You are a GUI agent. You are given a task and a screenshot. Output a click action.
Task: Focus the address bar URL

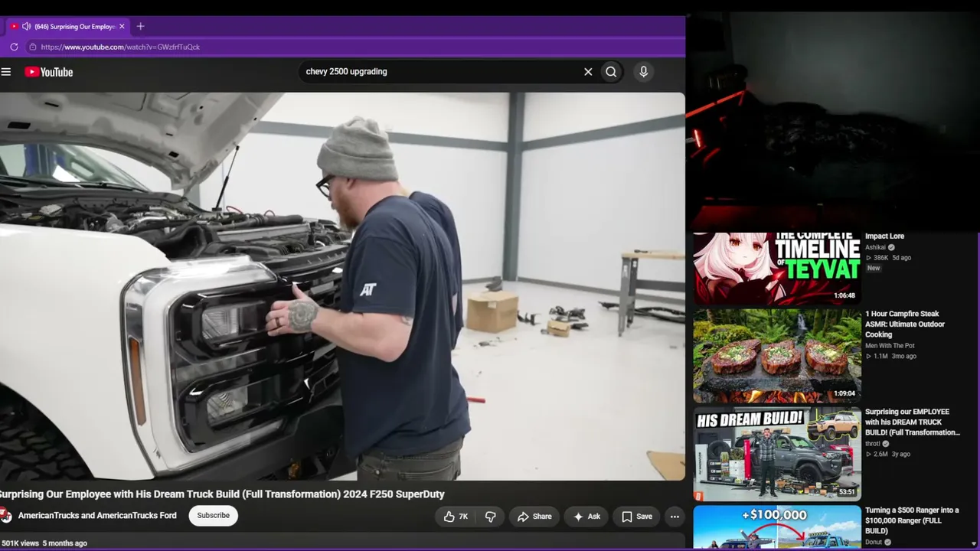click(120, 47)
